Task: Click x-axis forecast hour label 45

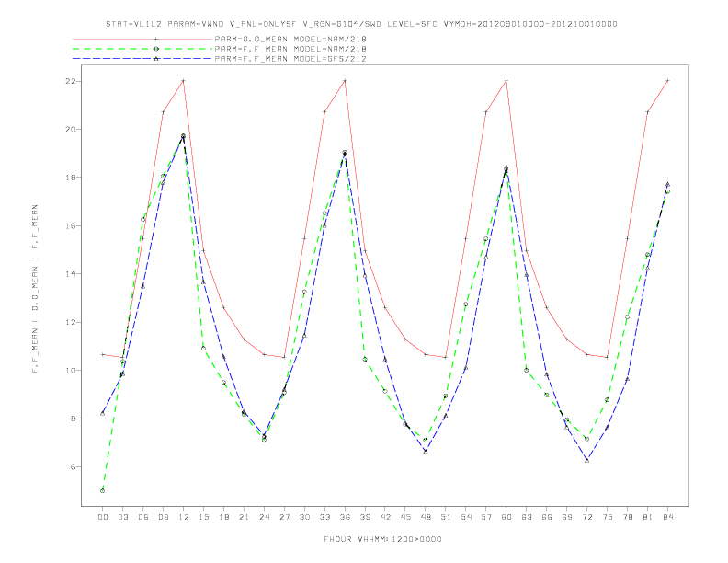Action: [x=405, y=517]
